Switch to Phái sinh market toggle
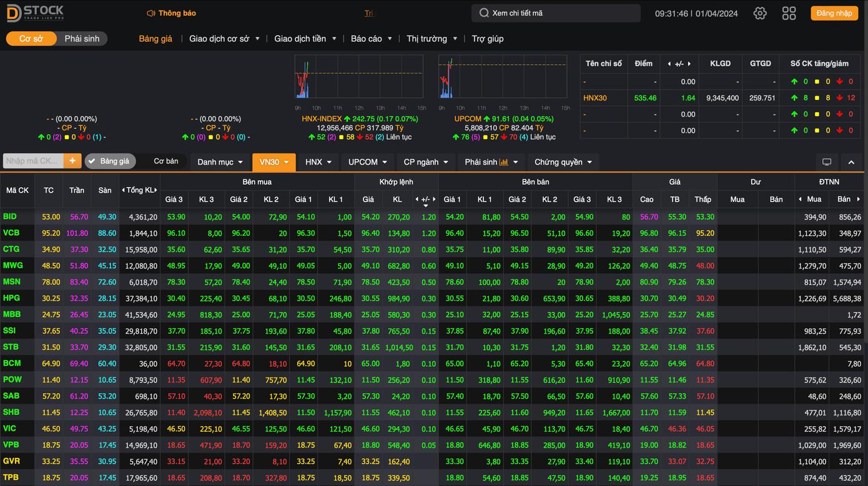868x486 pixels. point(82,39)
